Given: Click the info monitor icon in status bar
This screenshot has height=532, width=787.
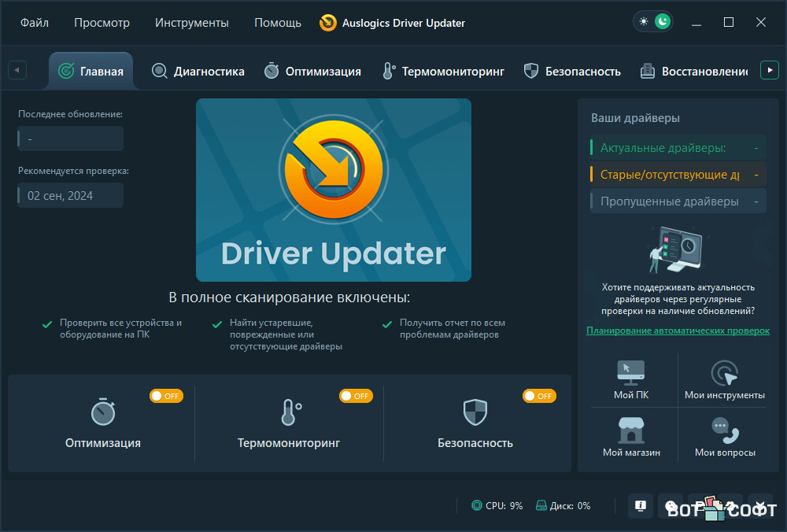Looking at the screenshot, I should pyautogui.click(x=641, y=505).
